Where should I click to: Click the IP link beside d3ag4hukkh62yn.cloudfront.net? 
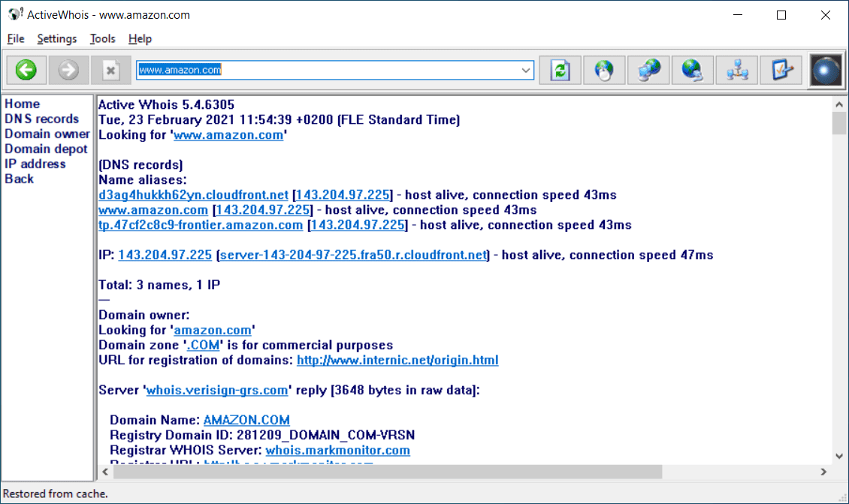(x=343, y=195)
